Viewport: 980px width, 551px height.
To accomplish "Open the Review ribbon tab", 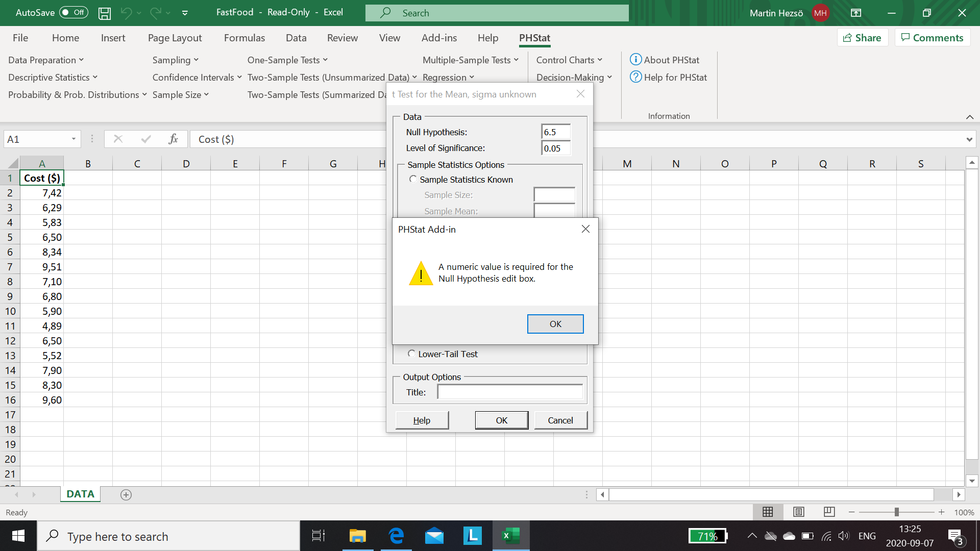I will tap(342, 38).
